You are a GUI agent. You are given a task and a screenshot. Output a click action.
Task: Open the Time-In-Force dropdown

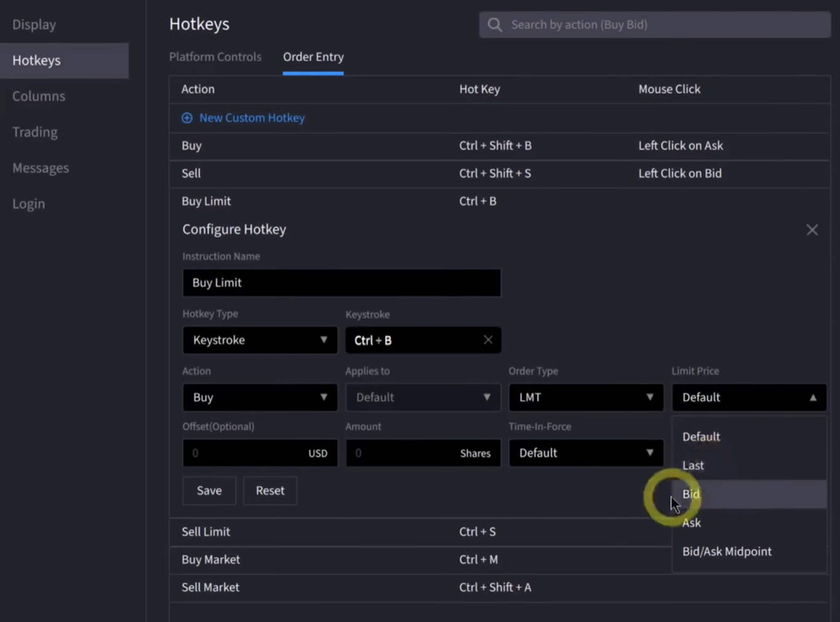586,453
